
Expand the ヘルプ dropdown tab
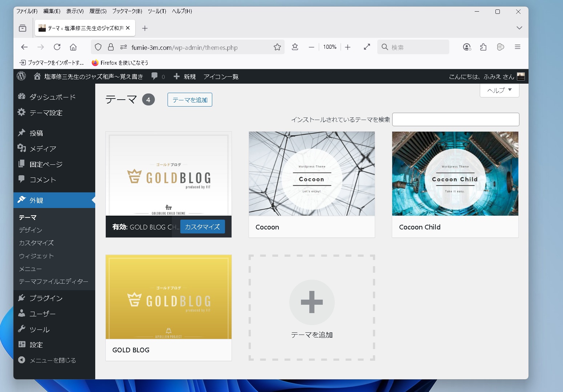[x=499, y=90]
